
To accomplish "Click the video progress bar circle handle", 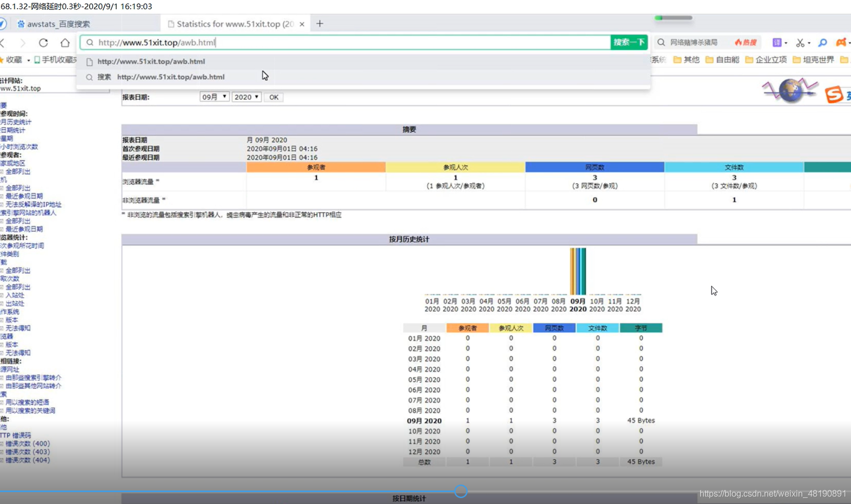I will click(461, 491).
